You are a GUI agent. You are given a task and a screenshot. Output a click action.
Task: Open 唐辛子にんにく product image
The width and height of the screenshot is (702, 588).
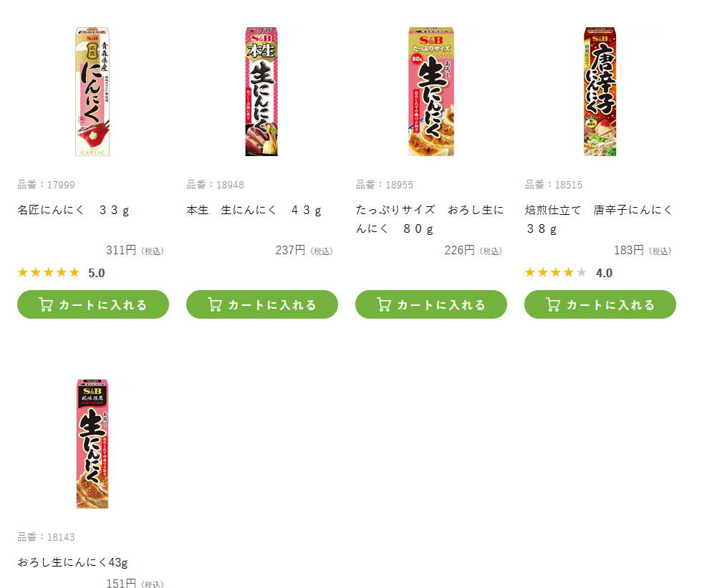click(600, 92)
